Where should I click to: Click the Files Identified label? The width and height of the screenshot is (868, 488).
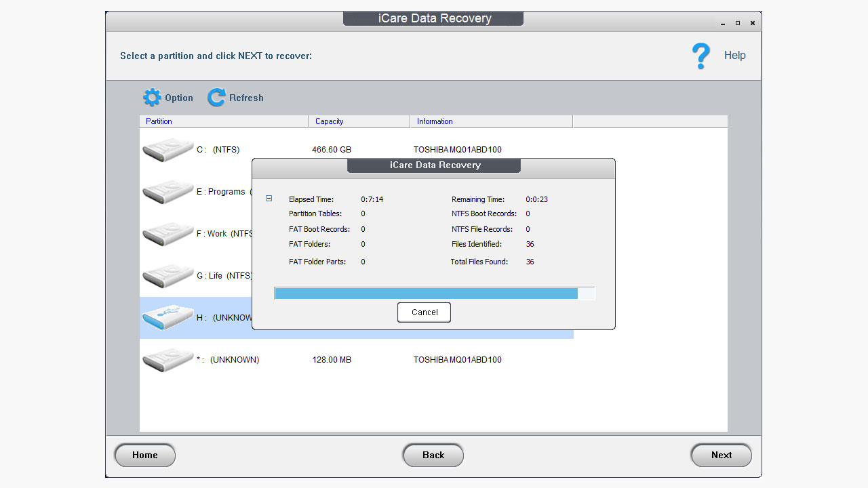[x=477, y=244]
